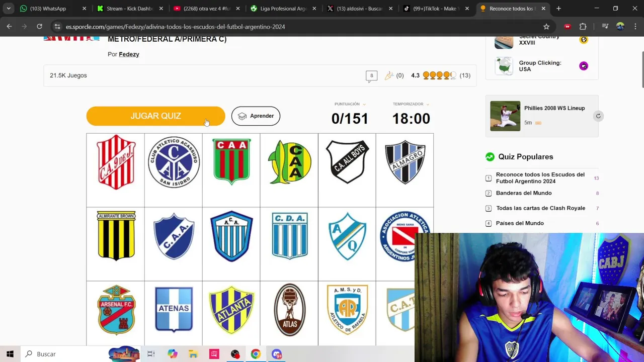The height and width of the screenshot is (362, 644).
Task: Click the star rating icons
Action: 439,75
